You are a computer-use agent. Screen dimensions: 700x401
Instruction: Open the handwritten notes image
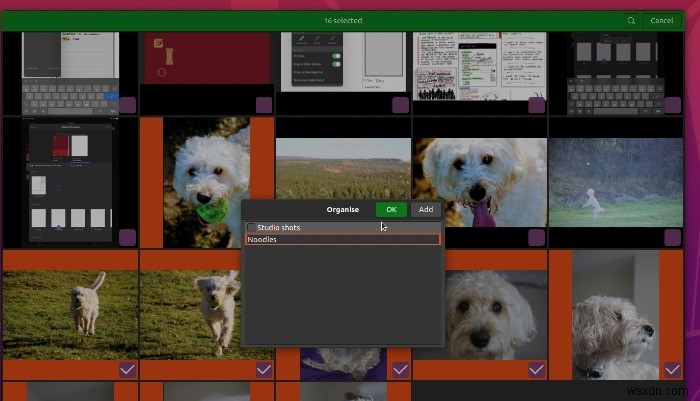(x=480, y=66)
